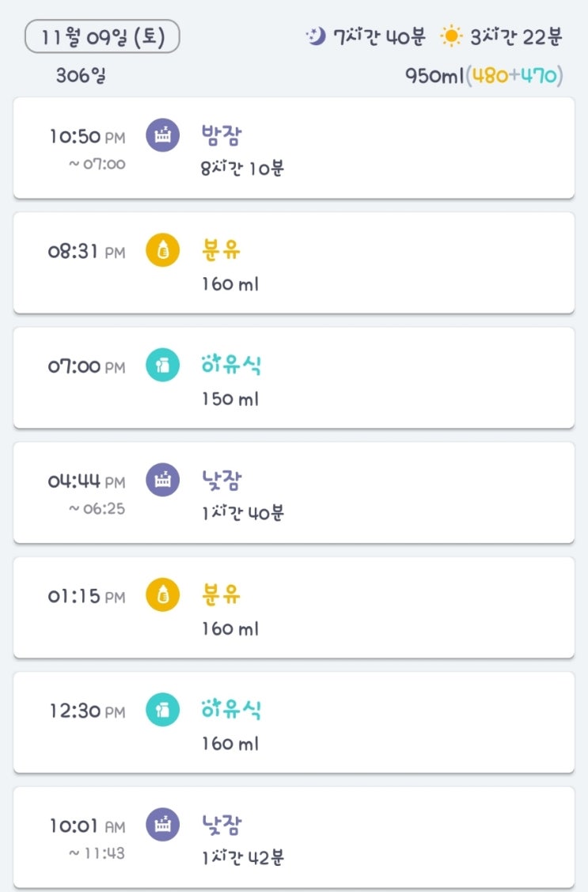The image size is (588, 892).
Task: Open the 11월 09일 (토) date selector
Action: click(x=102, y=37)
